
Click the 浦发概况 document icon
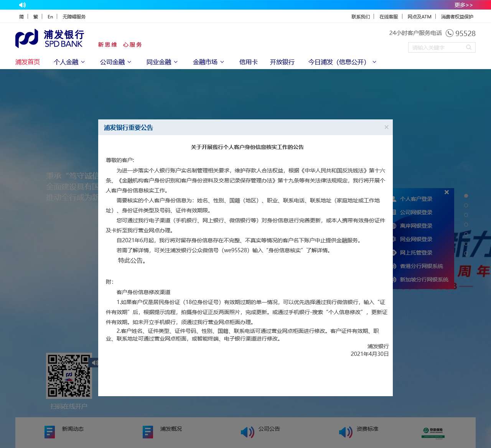click(148, 432)
